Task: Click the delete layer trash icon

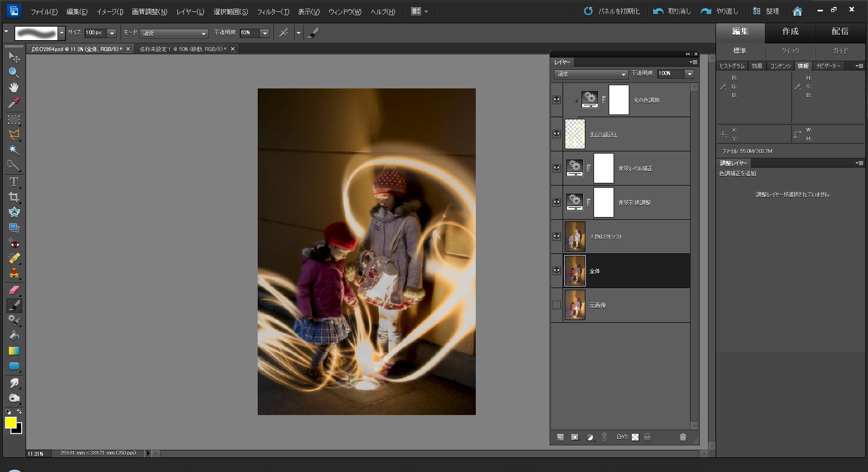Action: point(682,437)
